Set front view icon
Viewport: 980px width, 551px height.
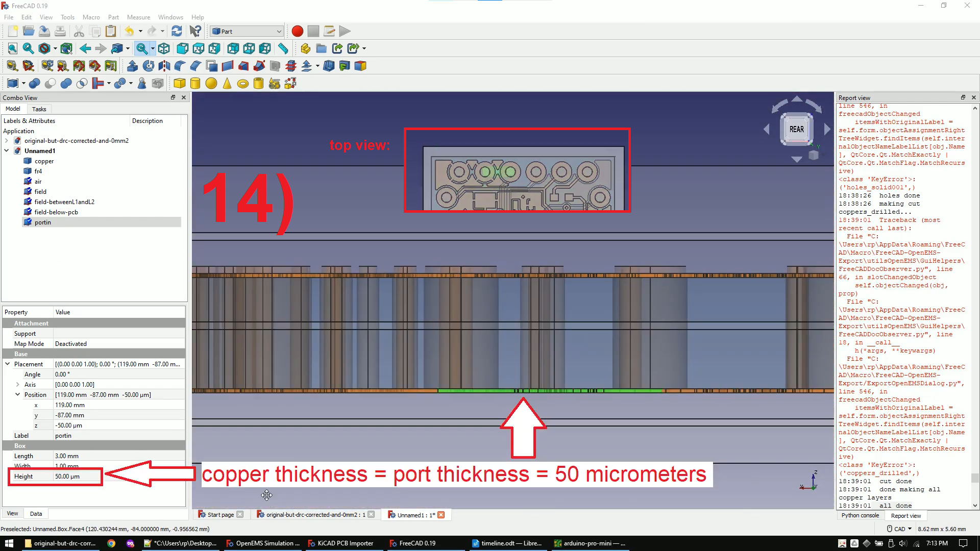182,48
